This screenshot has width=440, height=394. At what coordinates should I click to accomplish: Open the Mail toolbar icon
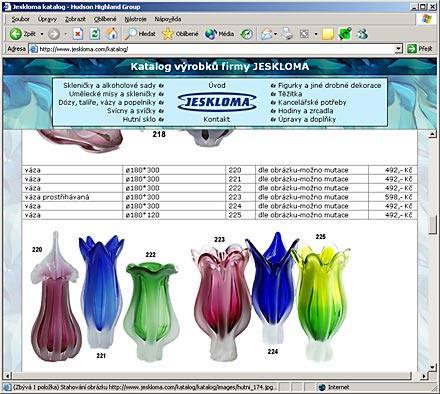267,34
